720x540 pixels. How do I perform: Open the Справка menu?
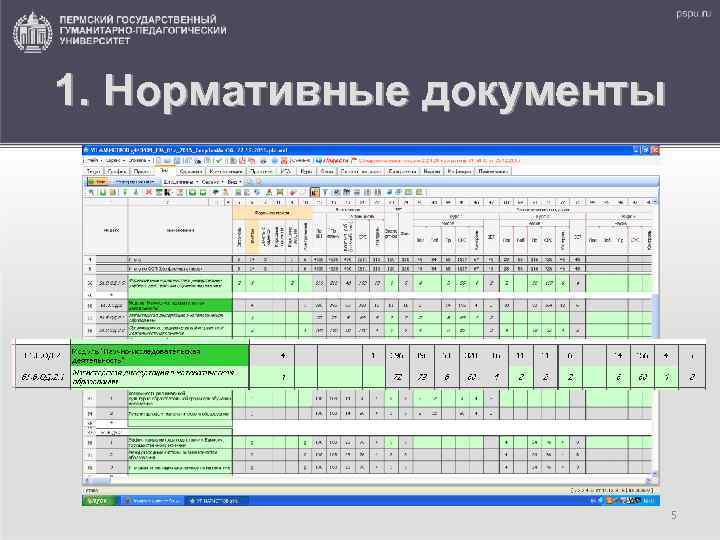139,161
